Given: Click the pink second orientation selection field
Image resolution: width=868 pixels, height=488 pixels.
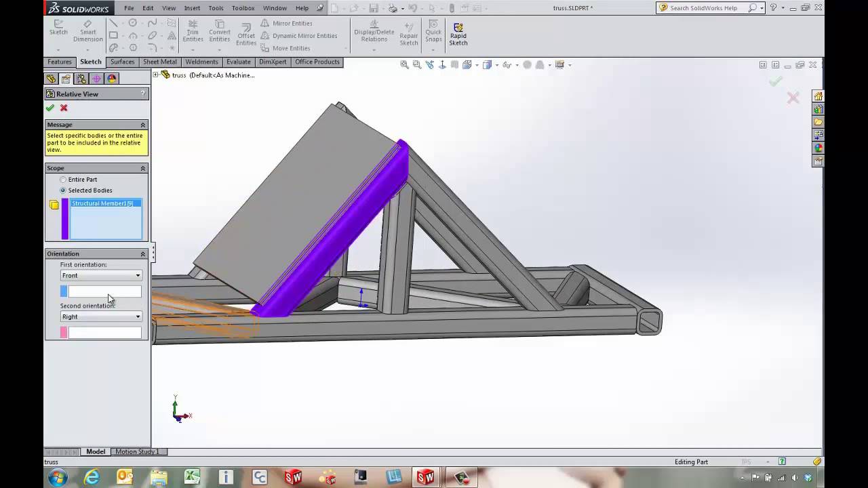Looking at the screenshot, I should coord(104,333).
